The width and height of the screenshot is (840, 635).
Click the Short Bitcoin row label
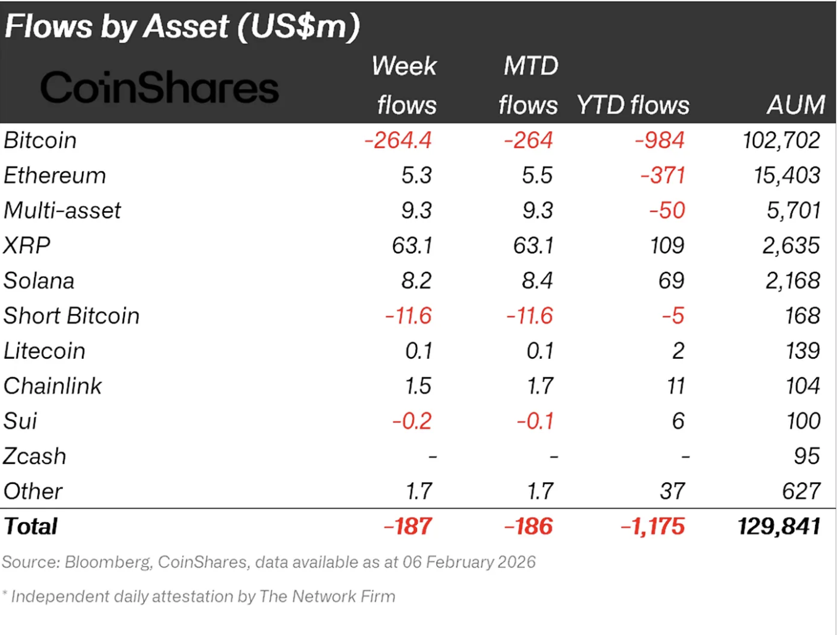72,316
